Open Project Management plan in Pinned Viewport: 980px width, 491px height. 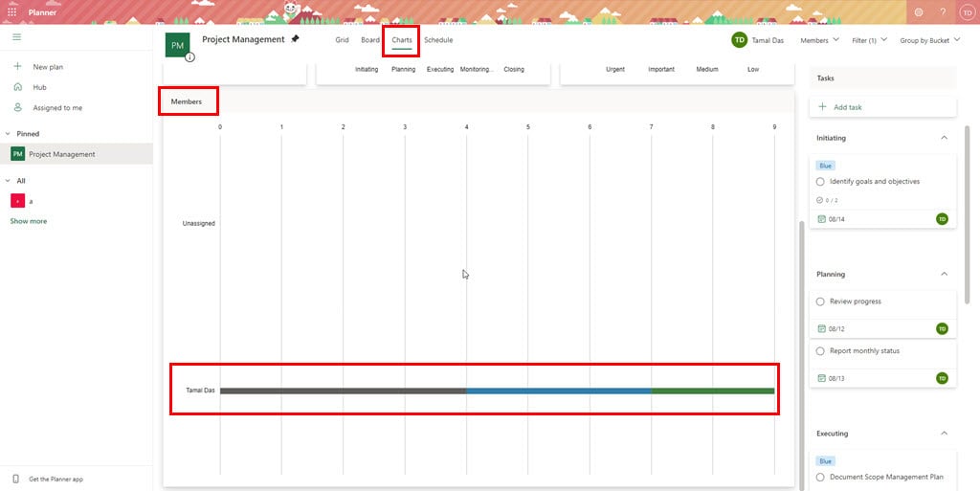coord(77,154)
